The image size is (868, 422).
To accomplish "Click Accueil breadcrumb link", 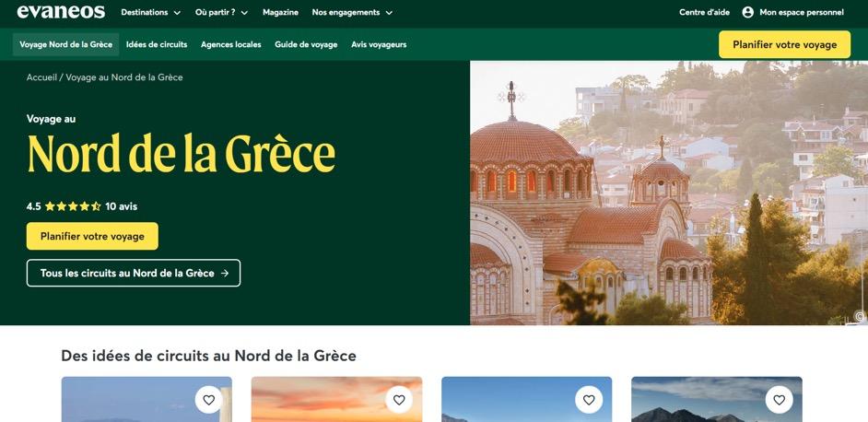I will point(41,77).
